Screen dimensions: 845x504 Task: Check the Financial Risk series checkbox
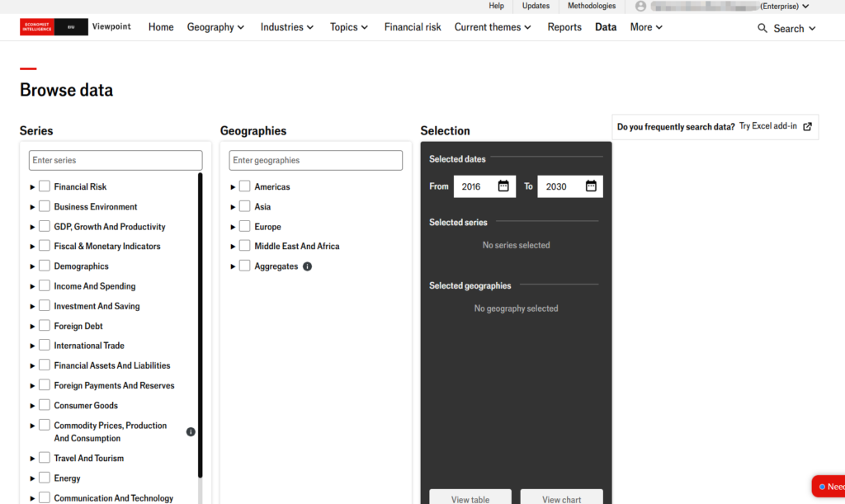pyautogui.click(x=45, y=186)
